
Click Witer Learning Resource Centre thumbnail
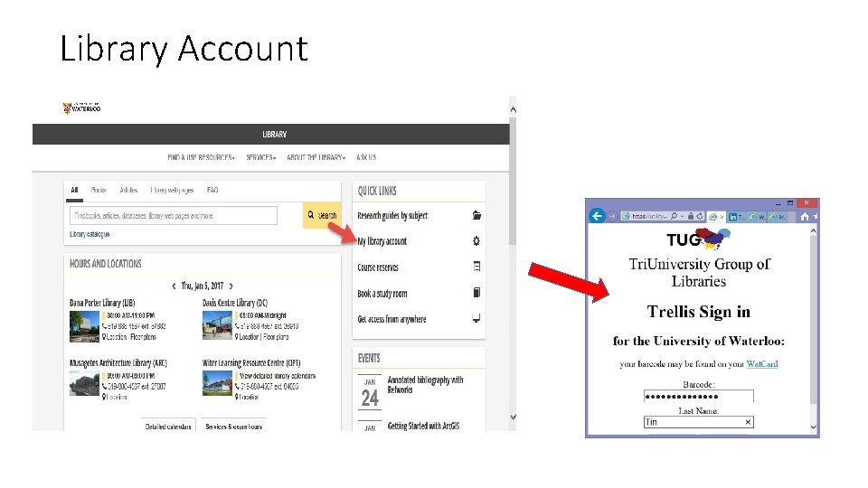pos(217,383)
